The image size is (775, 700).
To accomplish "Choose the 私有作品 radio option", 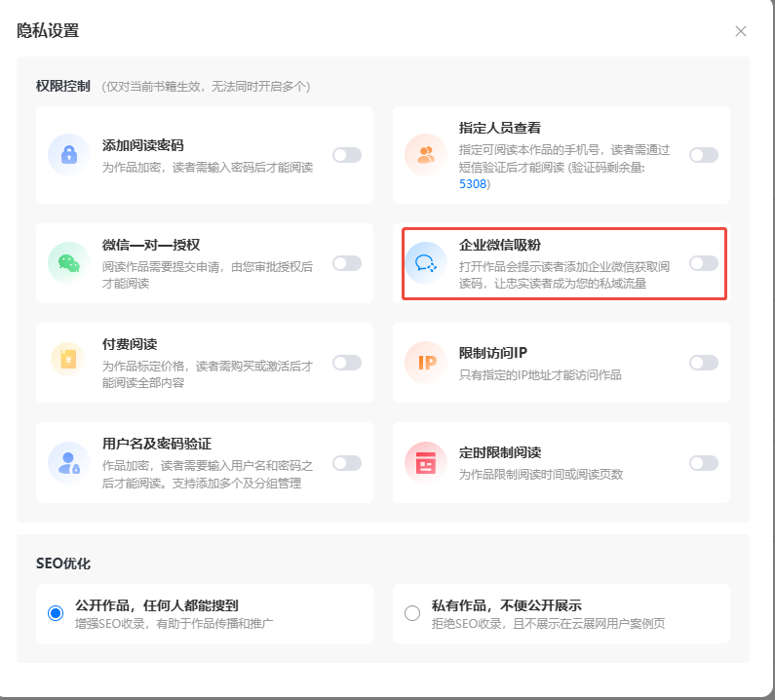I will 412,613.
